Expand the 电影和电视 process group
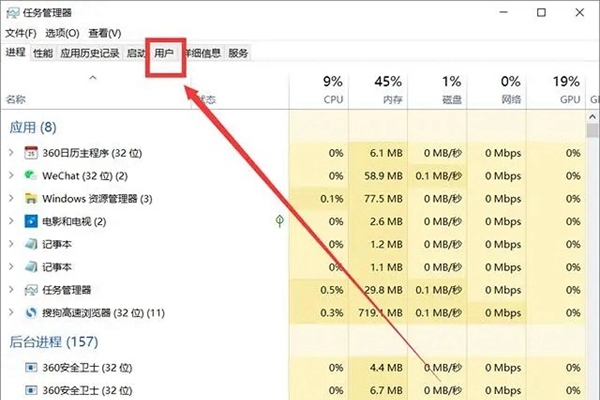The width and height of the screenshot is (600, 400). 11,221
